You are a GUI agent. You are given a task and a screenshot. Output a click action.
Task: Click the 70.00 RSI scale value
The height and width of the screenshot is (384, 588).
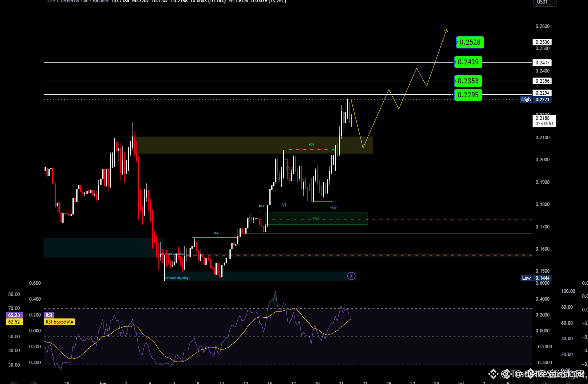[x=14, y=308]
